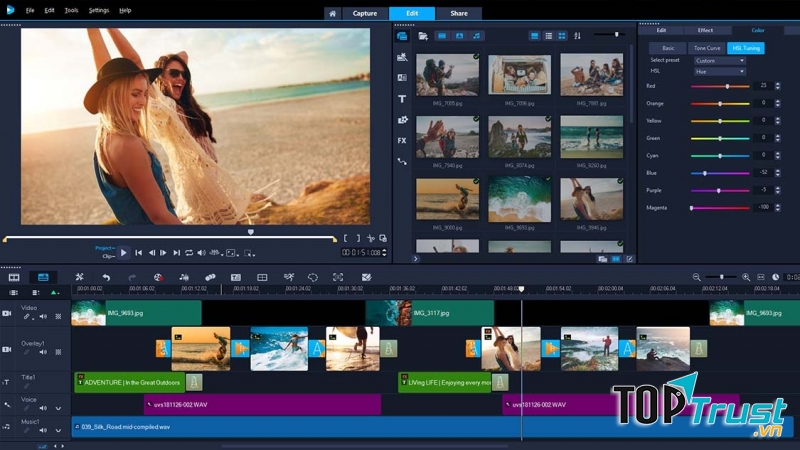
Task: Open the Settings menu
Action: coord(99,10)
